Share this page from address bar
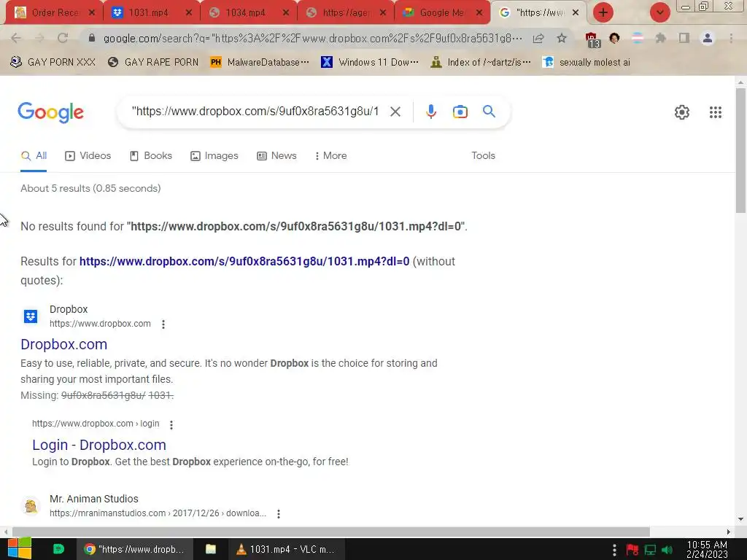This screenshot has height=560, width=747. [x=538, y=38]
